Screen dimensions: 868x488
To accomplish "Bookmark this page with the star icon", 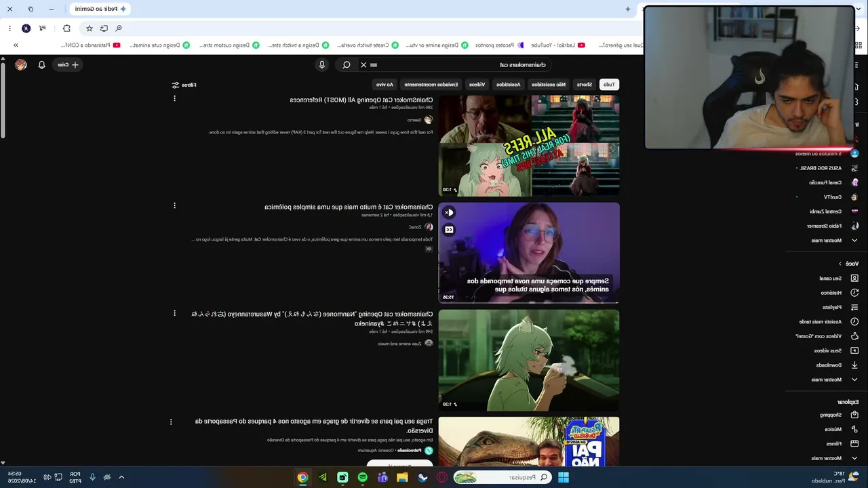I will point(89,28).
